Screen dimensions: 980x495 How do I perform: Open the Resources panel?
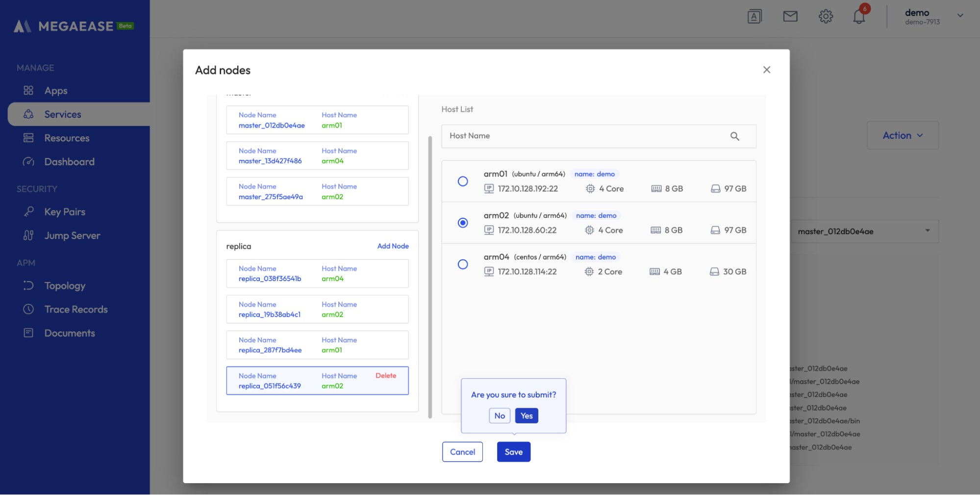click(66, 138)
